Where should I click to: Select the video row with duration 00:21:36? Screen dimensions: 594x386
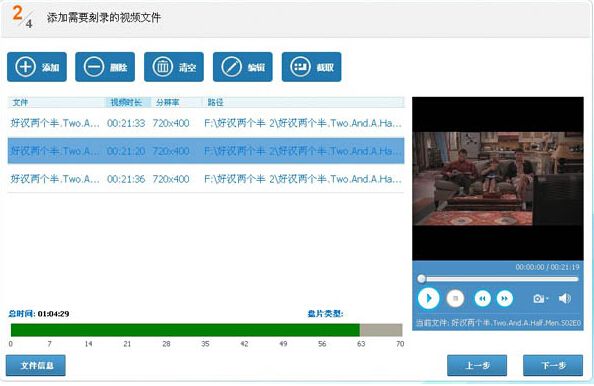206,179
